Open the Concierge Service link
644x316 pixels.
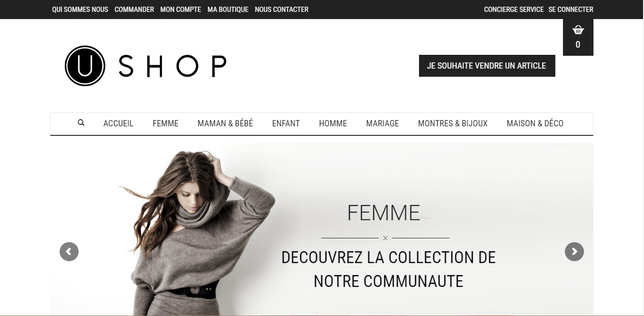point(514,10)
